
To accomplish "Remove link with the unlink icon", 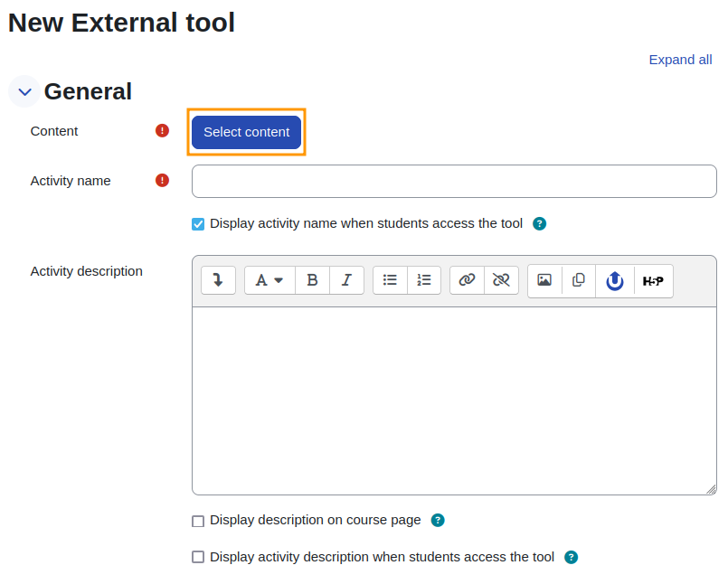I will click(x=501, y=280).
